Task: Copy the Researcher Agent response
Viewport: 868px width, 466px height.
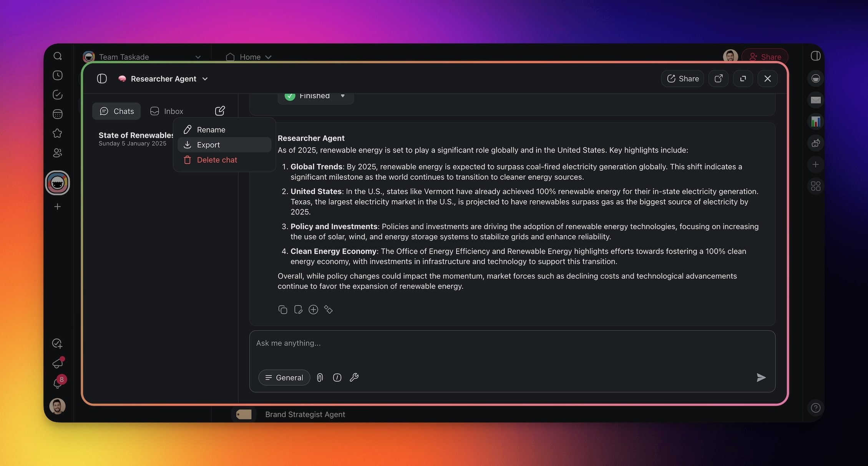Action: (x=282, y=310)
